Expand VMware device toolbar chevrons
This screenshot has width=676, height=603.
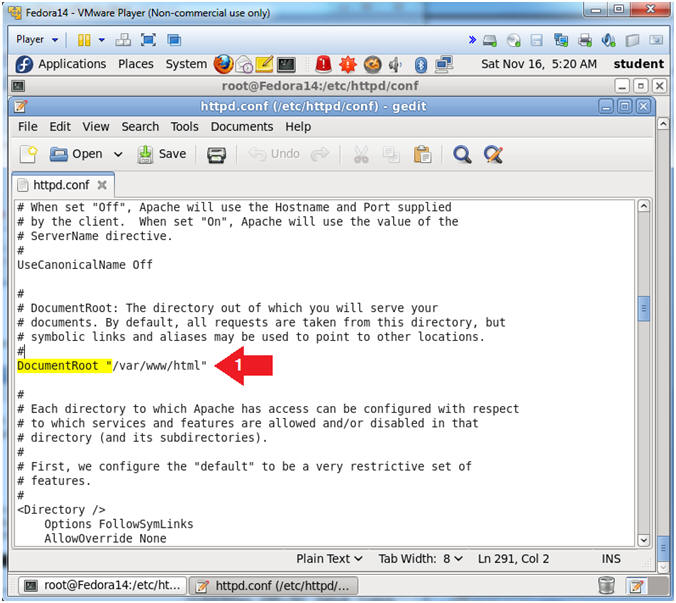tap(472, 40)
